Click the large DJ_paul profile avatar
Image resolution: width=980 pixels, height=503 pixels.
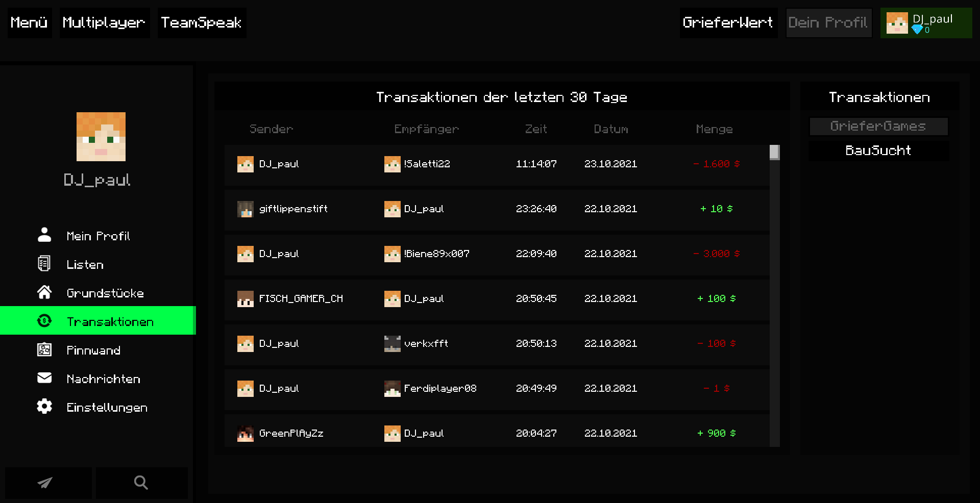[x=101, y=137]
